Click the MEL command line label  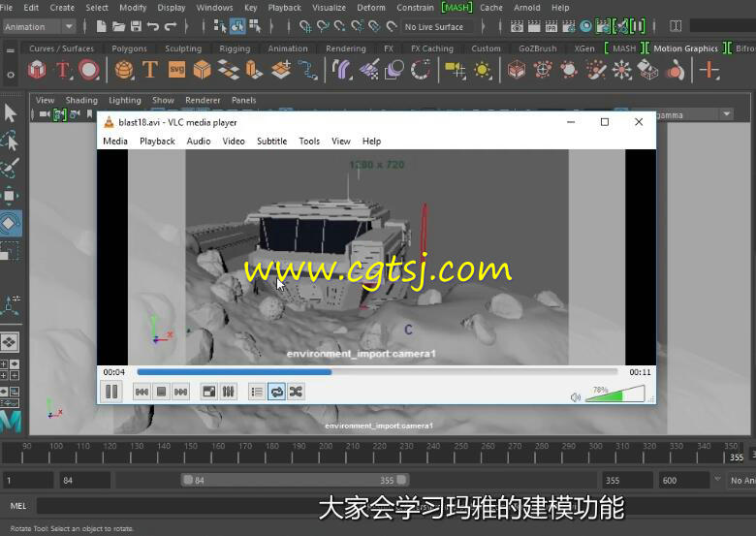pos(18,506)
